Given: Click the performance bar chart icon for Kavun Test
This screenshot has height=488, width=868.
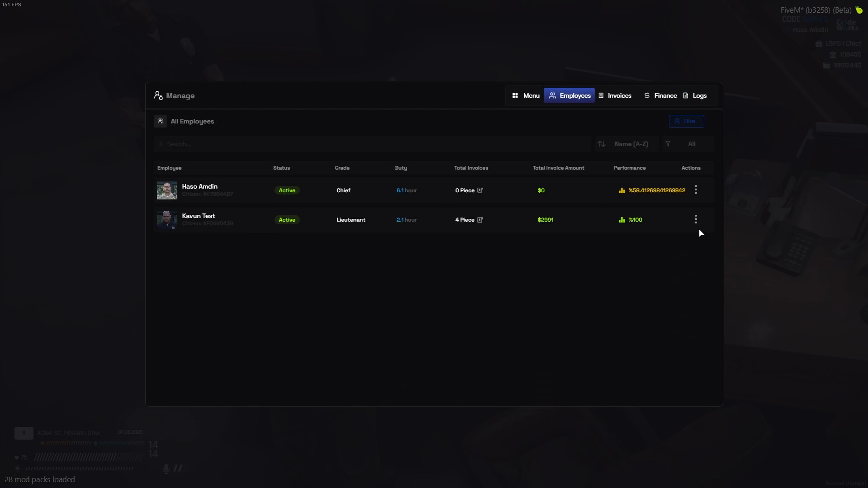Looking at the screenshot, I should (x=622, y=220).
